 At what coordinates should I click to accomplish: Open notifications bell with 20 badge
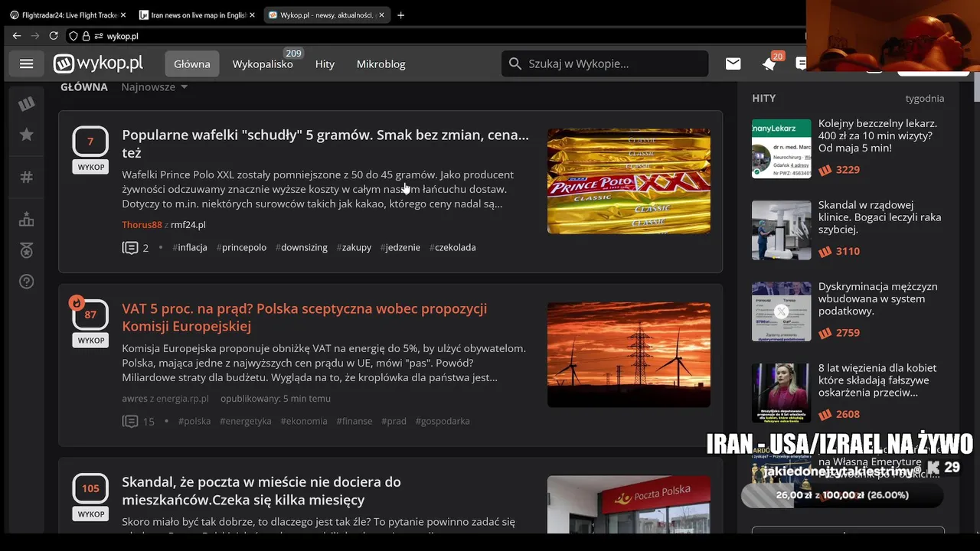coord(769,64)
